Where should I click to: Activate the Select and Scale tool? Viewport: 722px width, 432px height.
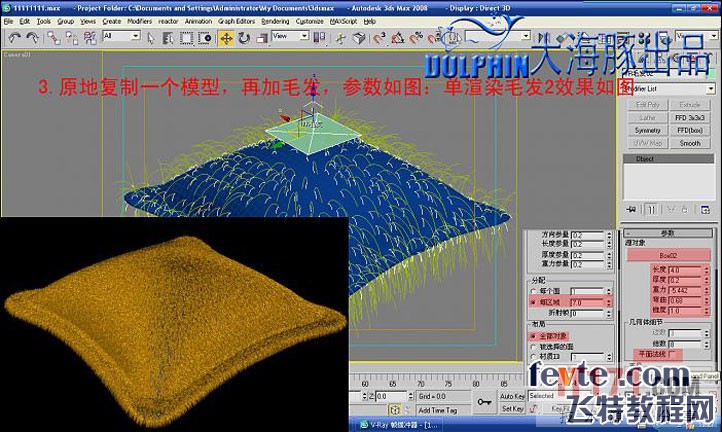click(262, 38)
